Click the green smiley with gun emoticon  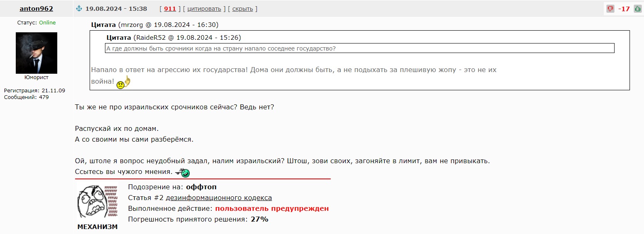[x=183, y=172]
